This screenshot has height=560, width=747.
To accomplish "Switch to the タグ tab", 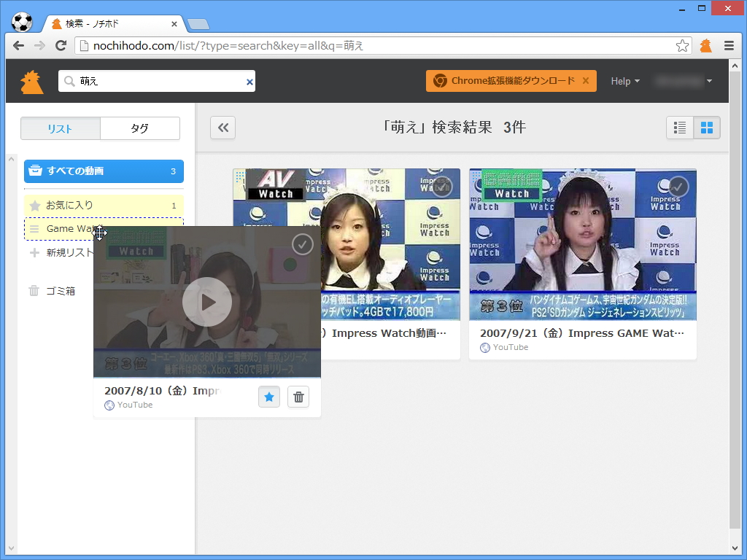I will pyautogui.click(x=139, y=128).
